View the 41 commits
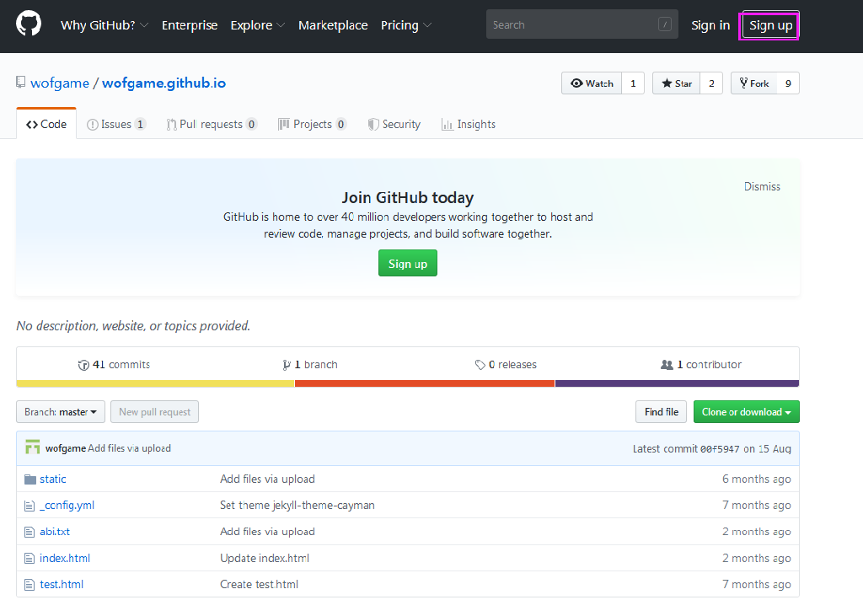Image resolution: width=863 pixels, height=616 pixels. (114, 364)
